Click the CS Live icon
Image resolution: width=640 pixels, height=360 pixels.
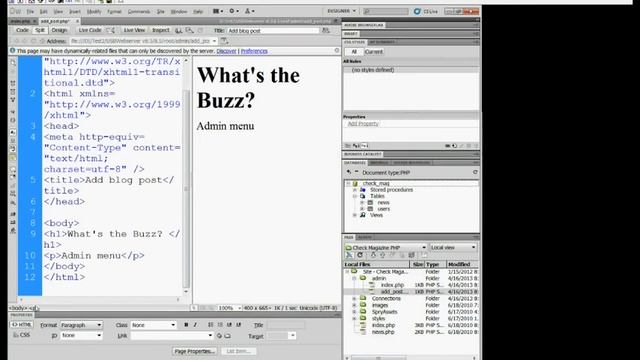point(417,11)
